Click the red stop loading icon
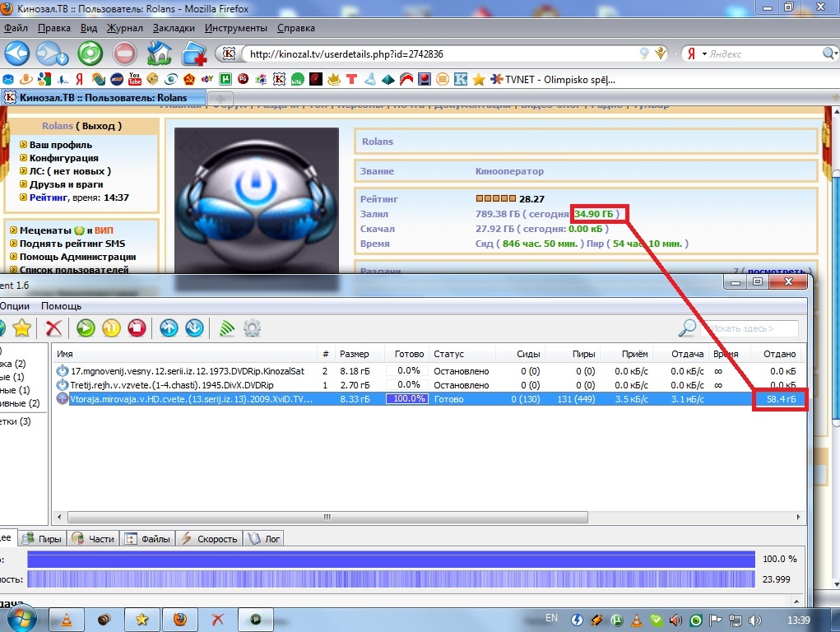The height and width of the screenshot is (632, 840). click(125, 53)
